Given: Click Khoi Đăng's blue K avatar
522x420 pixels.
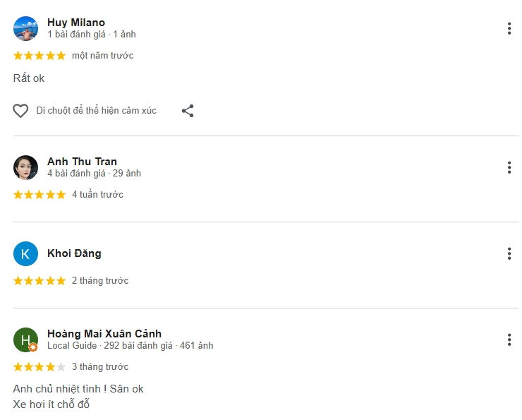Looking at the screenshot, I should pos(25,253).
